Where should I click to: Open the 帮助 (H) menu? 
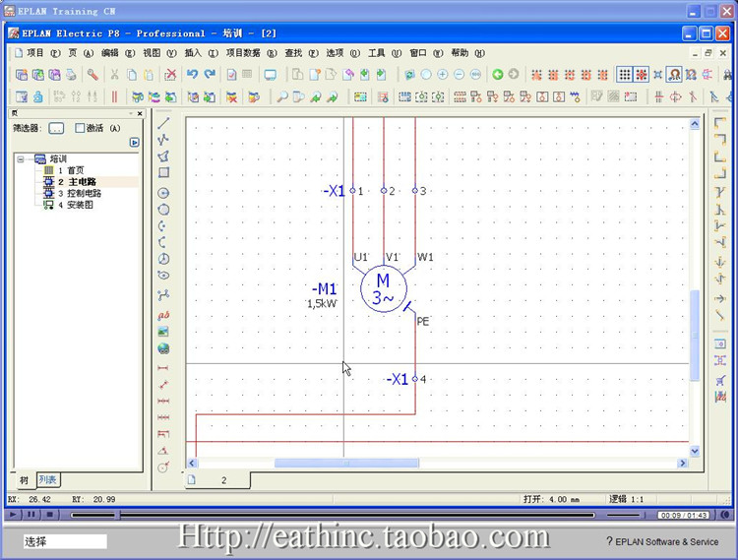tap(467, 53)
